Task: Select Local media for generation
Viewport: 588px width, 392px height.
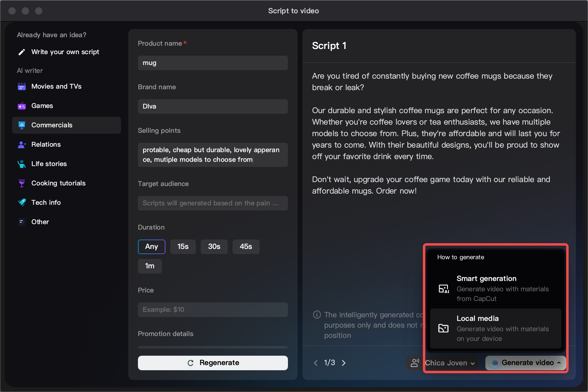Action: click(x=495, y=328)
